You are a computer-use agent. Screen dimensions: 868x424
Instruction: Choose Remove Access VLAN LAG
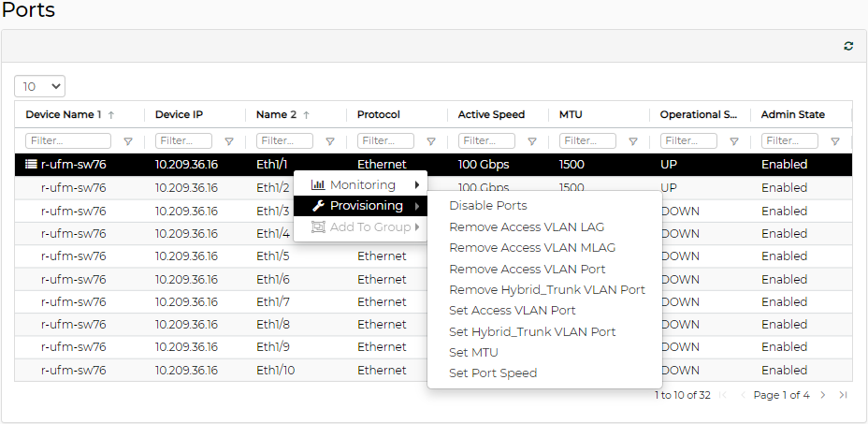coord(527,227)
